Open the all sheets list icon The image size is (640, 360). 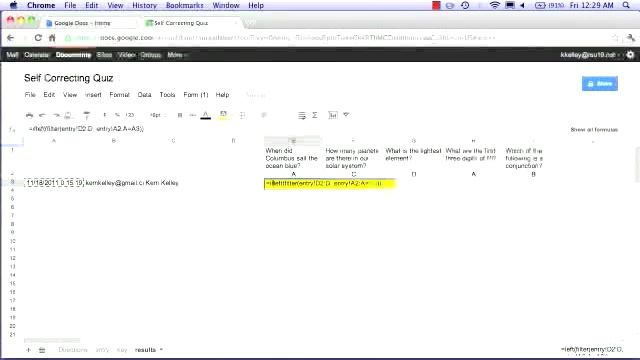[42, 350]
